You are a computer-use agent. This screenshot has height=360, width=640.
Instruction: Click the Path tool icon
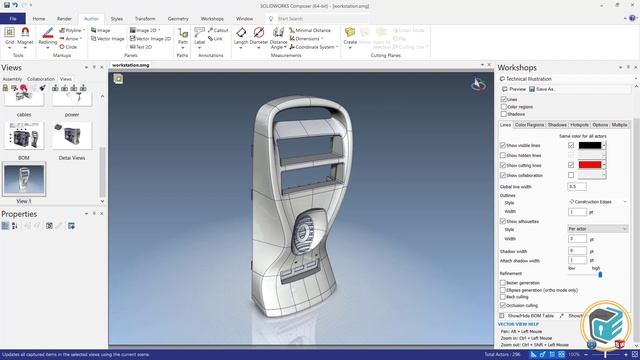tap(183, 33)
